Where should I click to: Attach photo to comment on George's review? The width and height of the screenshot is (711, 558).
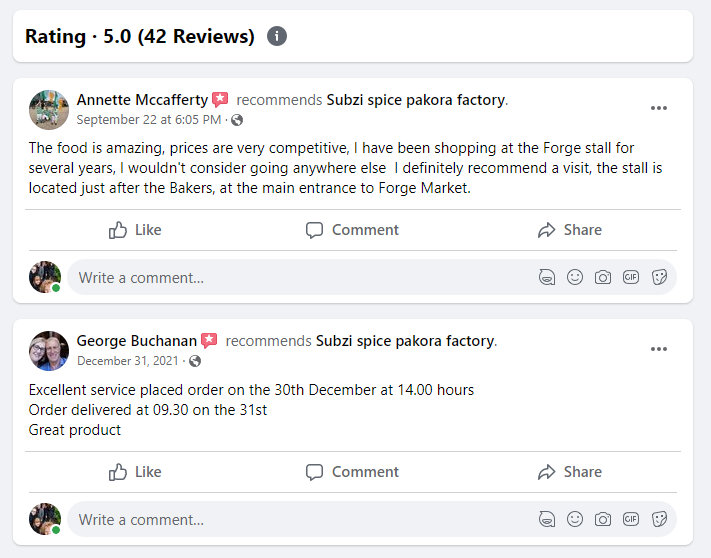tap(603, 519)
